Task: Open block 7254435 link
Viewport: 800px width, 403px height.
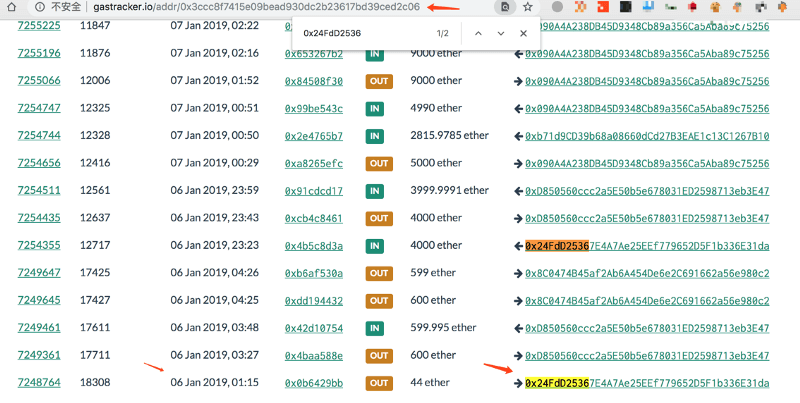Action: pyautogui.click(x=39, y=218)
